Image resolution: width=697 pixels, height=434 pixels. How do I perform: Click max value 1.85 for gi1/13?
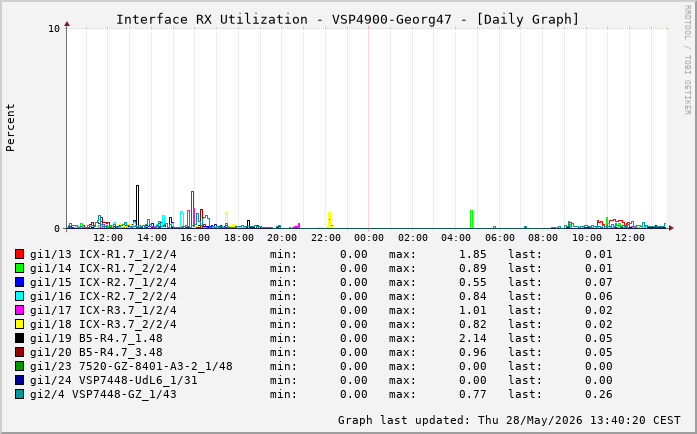tap(473, 254)
